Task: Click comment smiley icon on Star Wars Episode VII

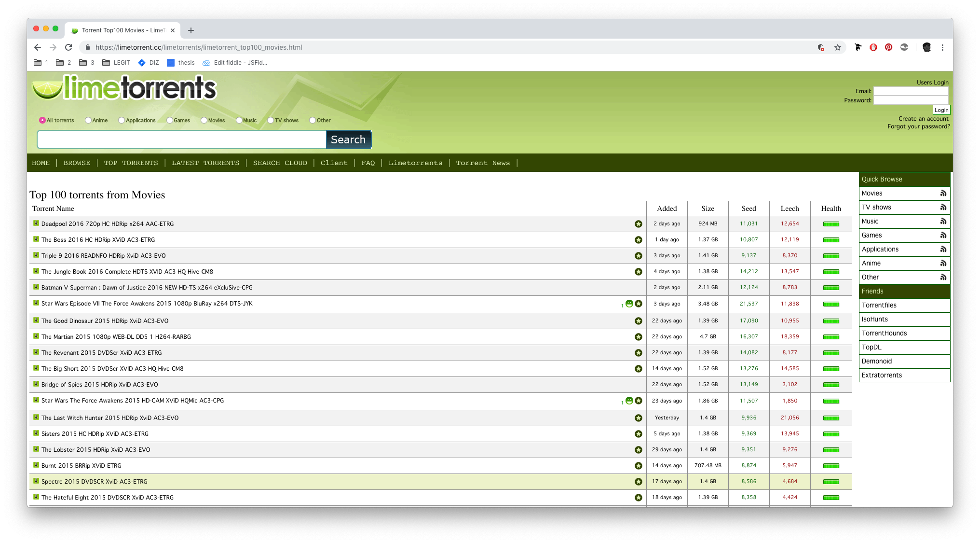Action: 629,304
